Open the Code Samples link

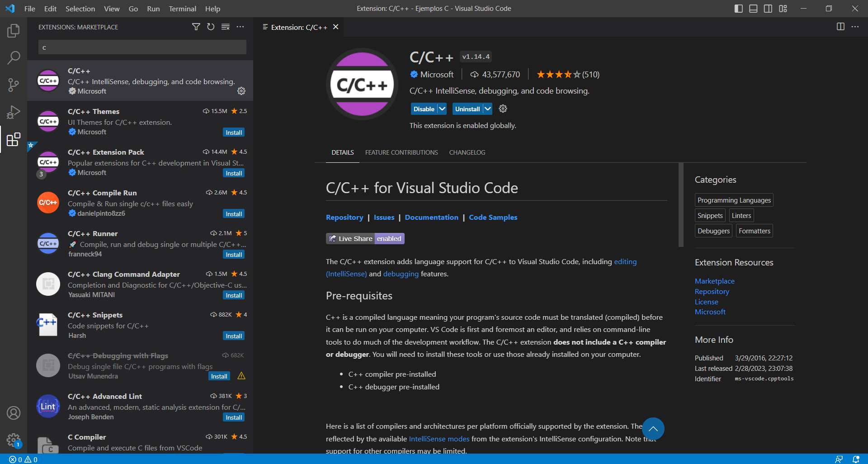[x=493, y=217]
